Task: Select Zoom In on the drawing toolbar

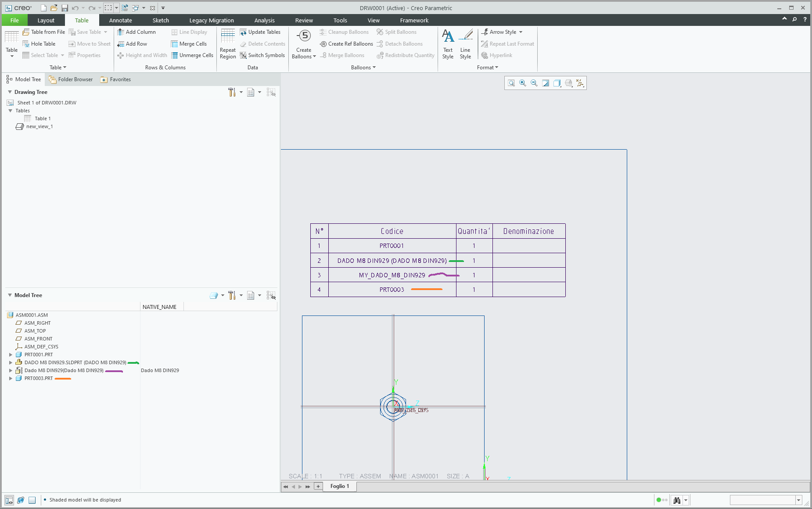Action: pyautogui.click(x=522, y=83)
